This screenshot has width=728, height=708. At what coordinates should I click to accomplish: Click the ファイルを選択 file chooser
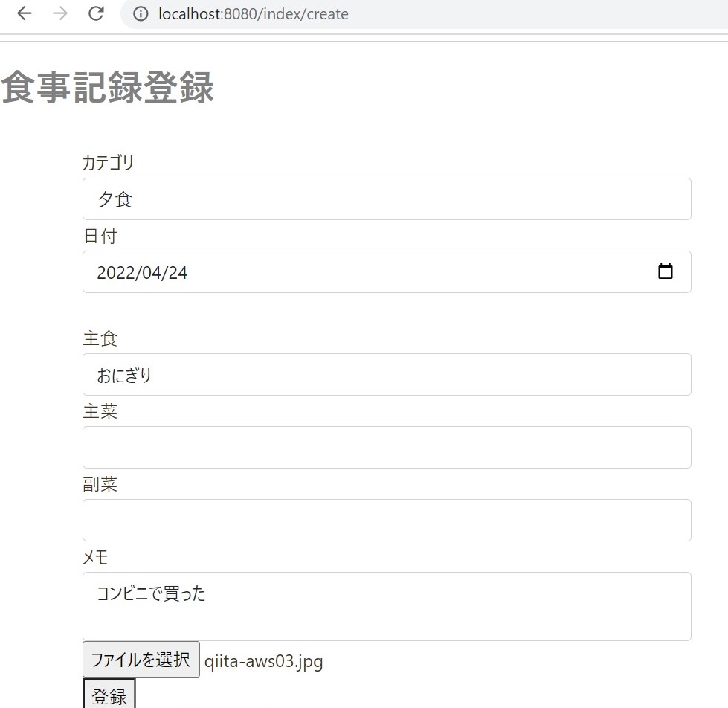pyautogui.click(x=141, y=659)
